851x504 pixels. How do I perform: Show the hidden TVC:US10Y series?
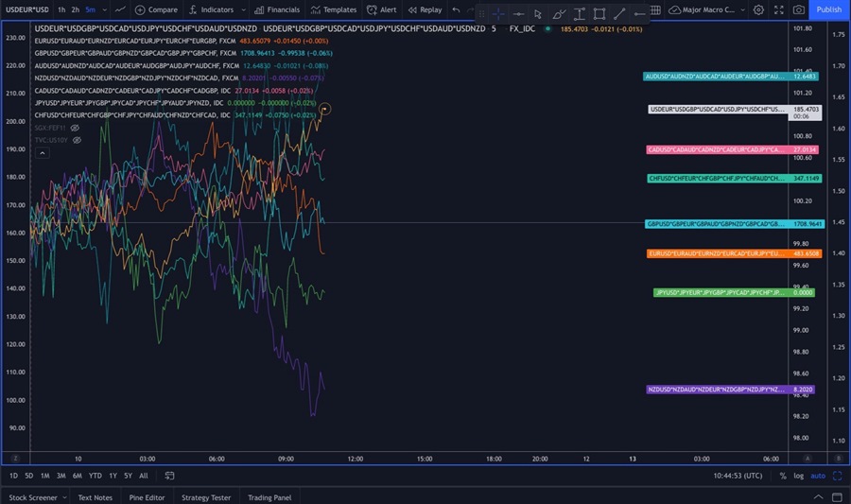click(77, 140)
